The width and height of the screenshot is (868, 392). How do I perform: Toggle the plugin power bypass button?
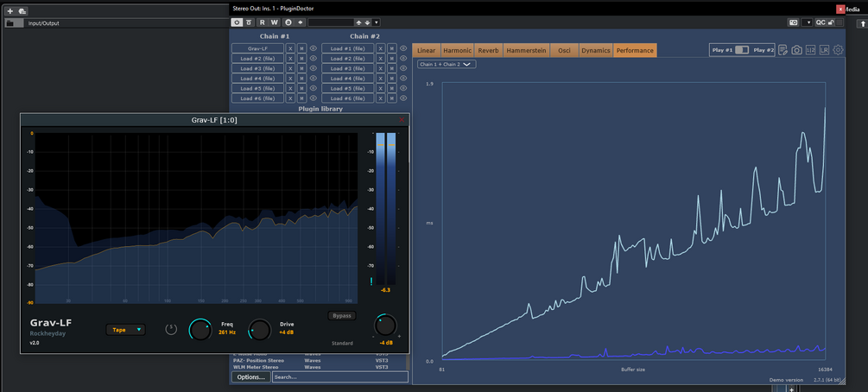237,22
